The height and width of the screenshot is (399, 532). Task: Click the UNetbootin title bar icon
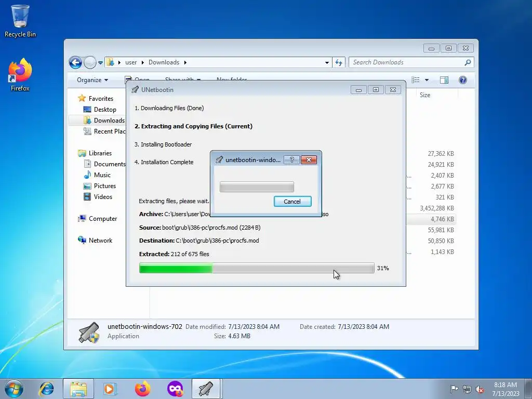[x=135, y=89]
